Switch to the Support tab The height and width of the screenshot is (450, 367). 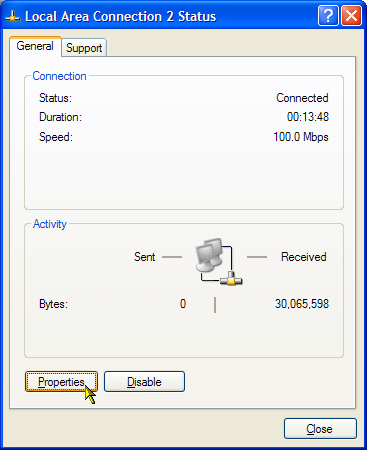(x=84, y=47)
